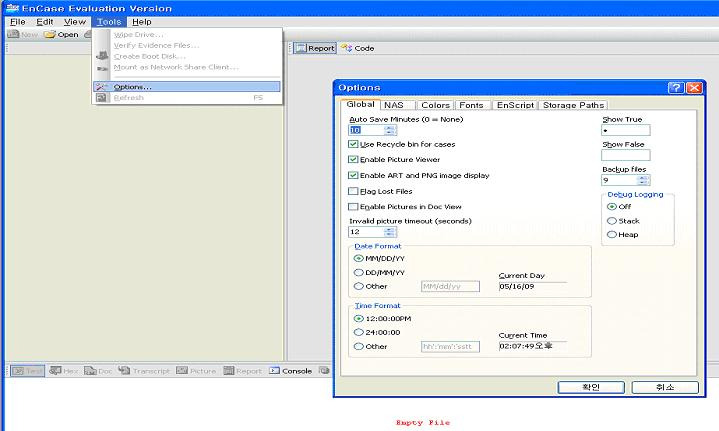
Task: Open the Edit menu
Action: [x=45, y=22]
